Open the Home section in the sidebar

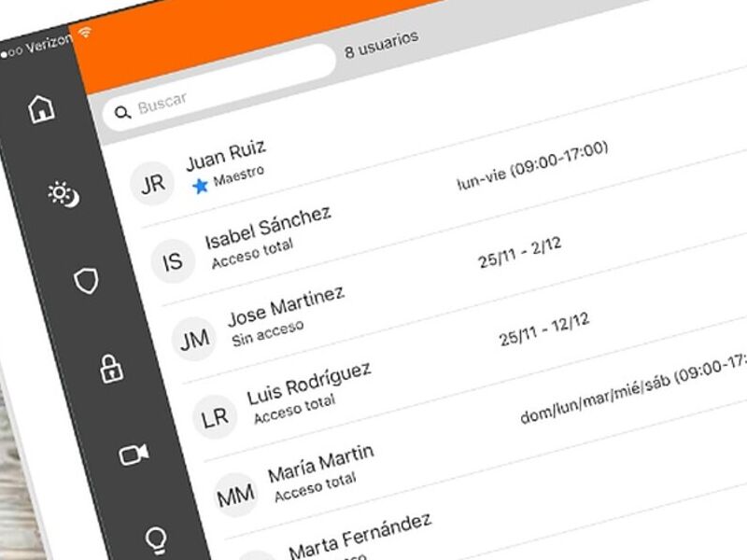click(x=41, y=109)
